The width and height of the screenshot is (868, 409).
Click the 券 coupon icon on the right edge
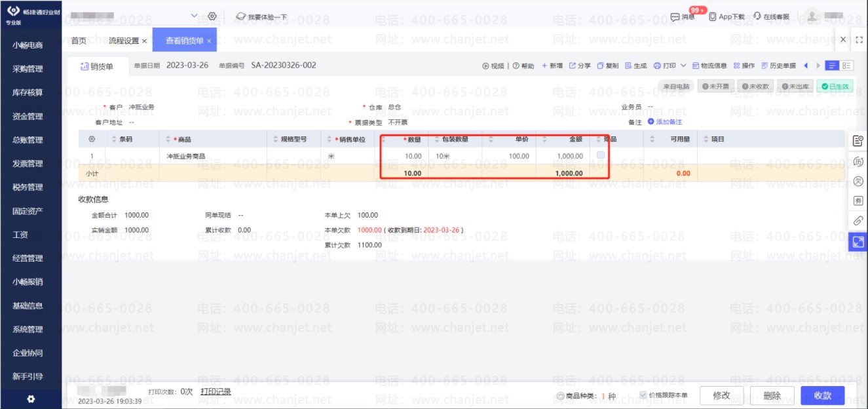(x=858, y=201)
